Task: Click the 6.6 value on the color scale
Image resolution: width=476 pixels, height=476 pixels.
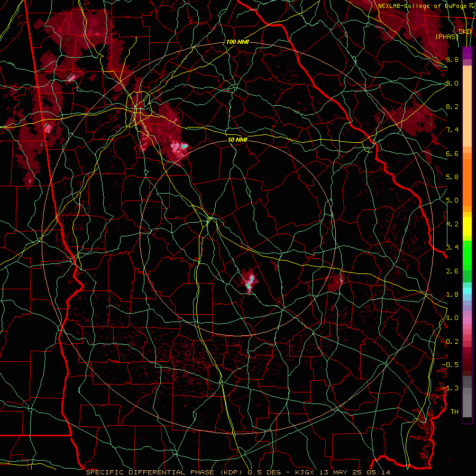Action: (x=452, y=153)
